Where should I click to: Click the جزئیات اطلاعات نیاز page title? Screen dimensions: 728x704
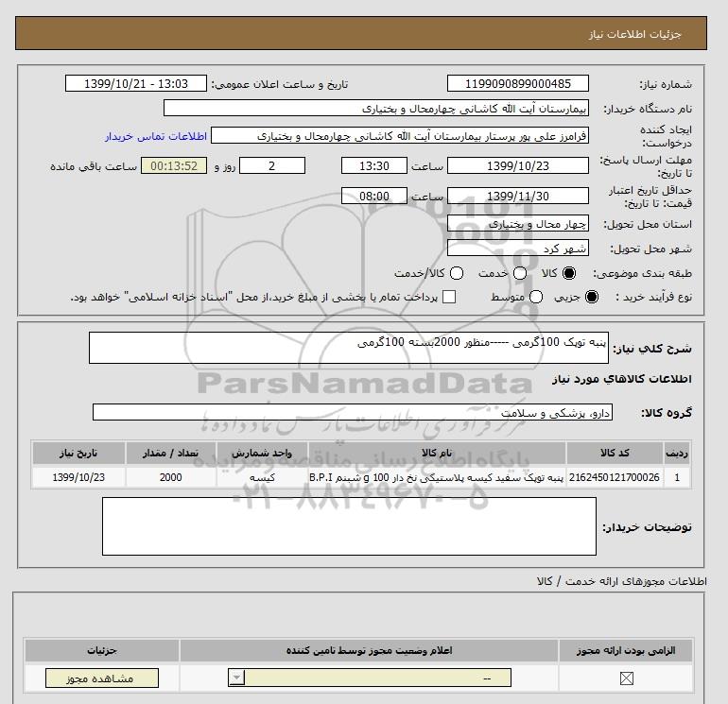tap(634, 34)
